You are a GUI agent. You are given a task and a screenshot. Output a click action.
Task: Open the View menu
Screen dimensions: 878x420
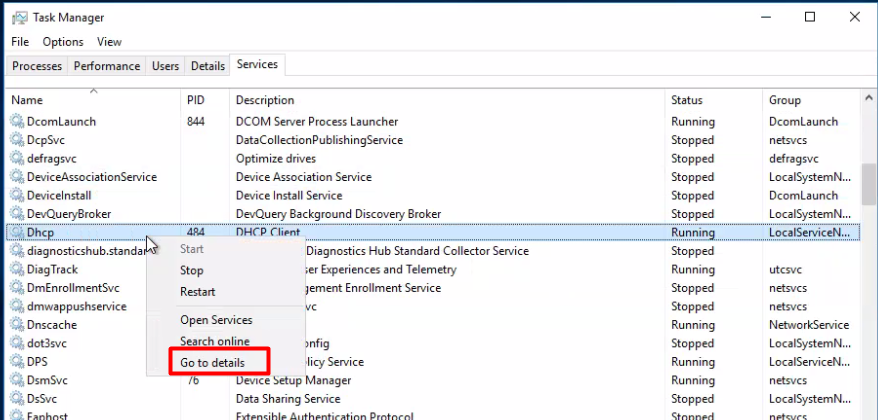109,42
